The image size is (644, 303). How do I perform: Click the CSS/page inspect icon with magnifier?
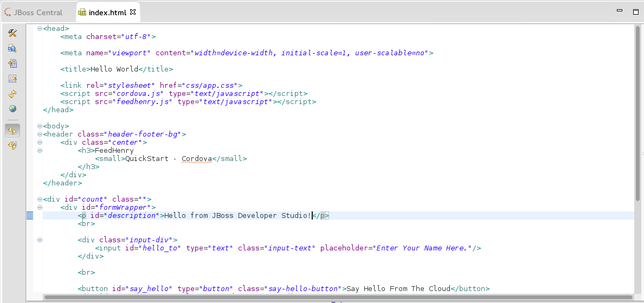12,48
